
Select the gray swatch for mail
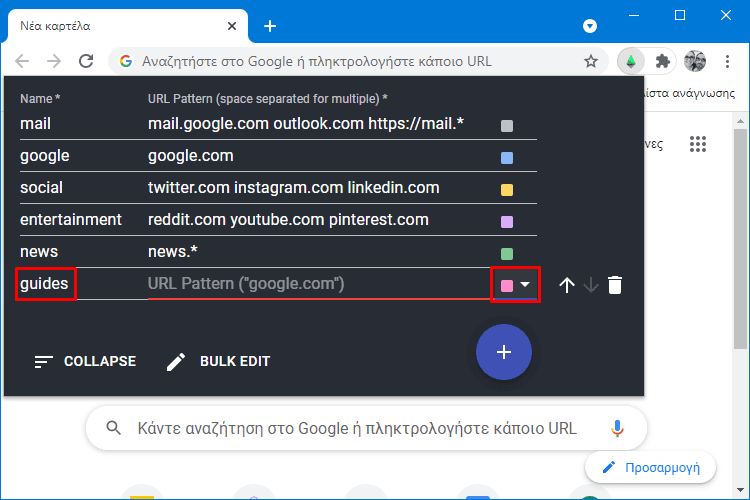[x=507, y=126]
